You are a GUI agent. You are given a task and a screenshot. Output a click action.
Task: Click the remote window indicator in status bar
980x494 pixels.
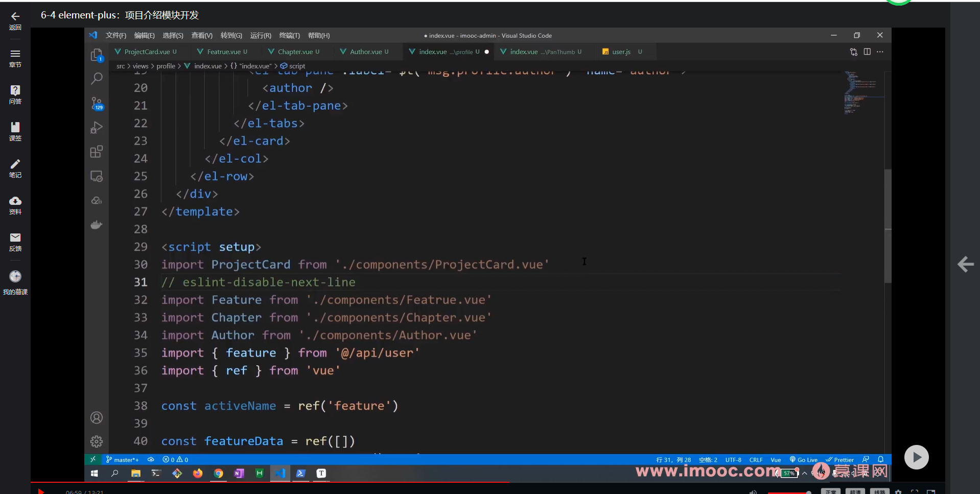(93, 459)
